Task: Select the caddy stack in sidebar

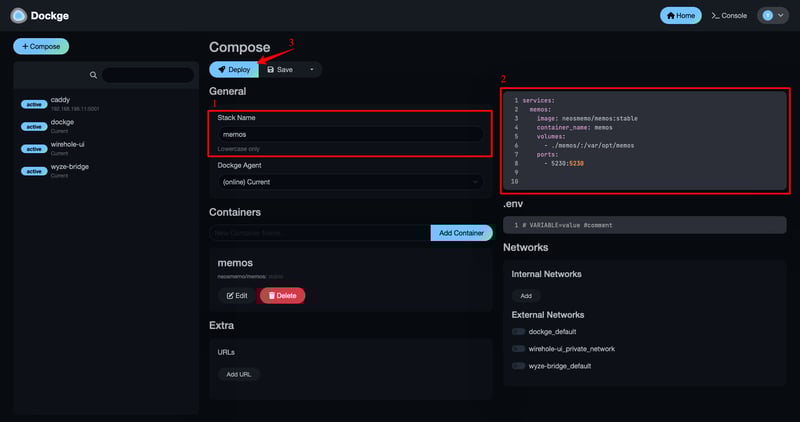Action: (62, 101)
